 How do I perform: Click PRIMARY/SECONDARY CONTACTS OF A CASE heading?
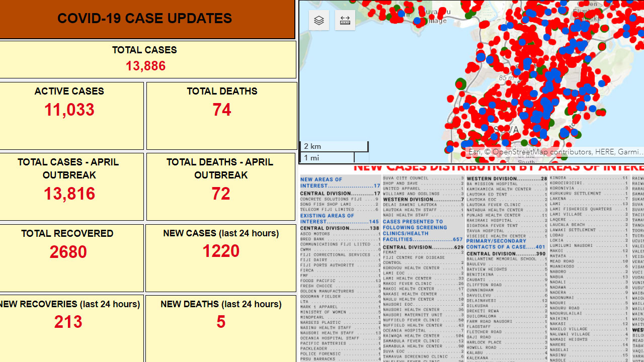(507, 244)
